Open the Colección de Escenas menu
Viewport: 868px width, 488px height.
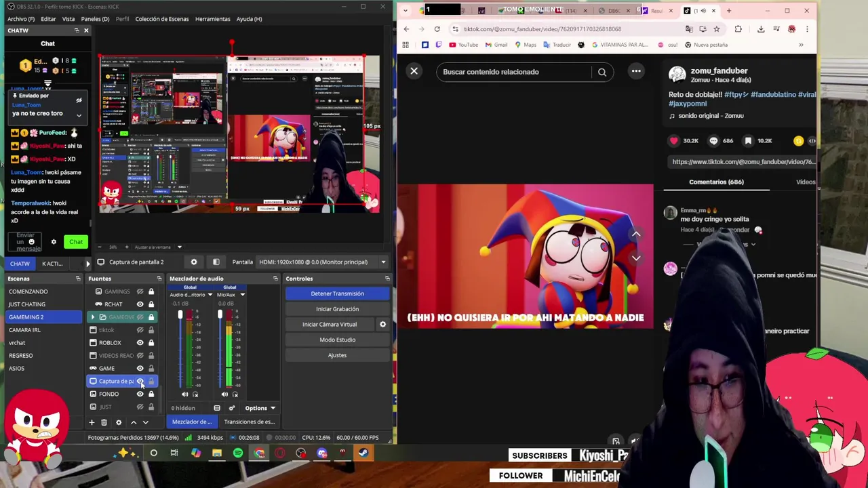162,19
